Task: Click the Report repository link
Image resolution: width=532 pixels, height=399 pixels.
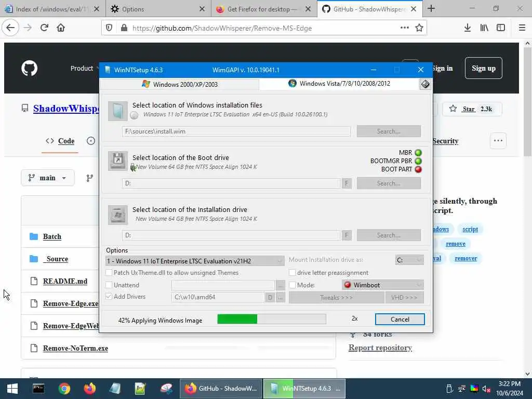Action: 380,348
